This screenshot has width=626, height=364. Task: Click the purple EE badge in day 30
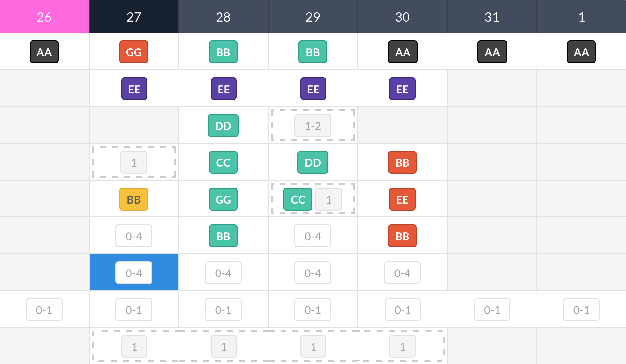(x=402, y=89)
